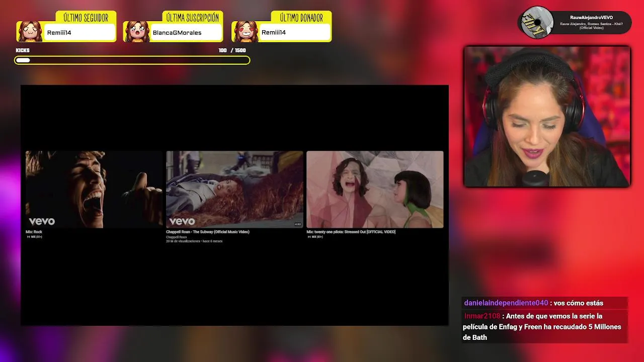
Task: Click the Kicks goal progress bar
Action: (x=132, y=60)
